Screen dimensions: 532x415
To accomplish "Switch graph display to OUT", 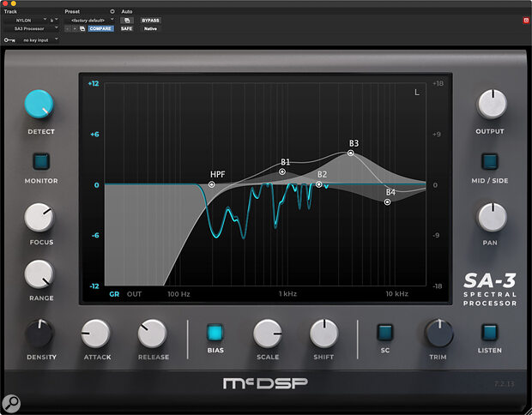I will click(x=135, y=293).
